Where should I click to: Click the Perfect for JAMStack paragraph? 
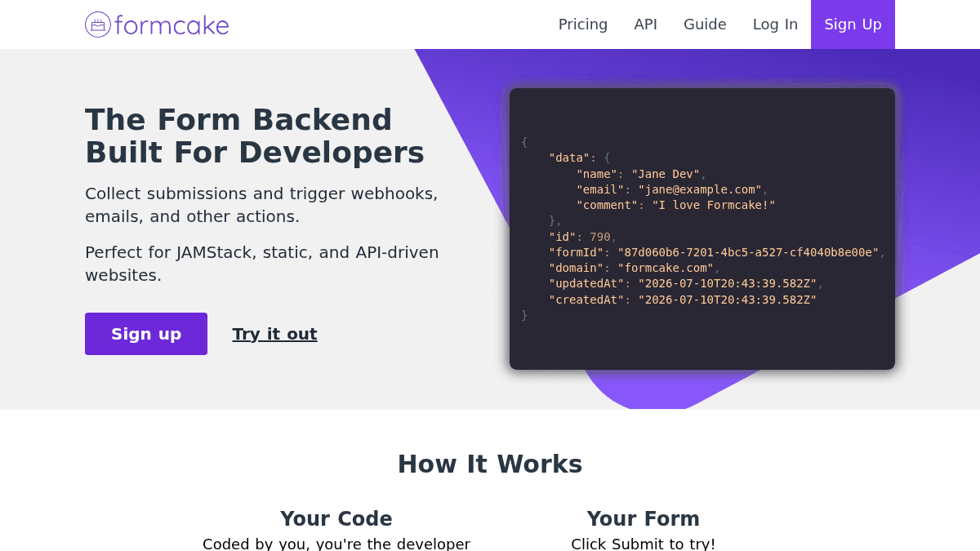click(262, 264)
